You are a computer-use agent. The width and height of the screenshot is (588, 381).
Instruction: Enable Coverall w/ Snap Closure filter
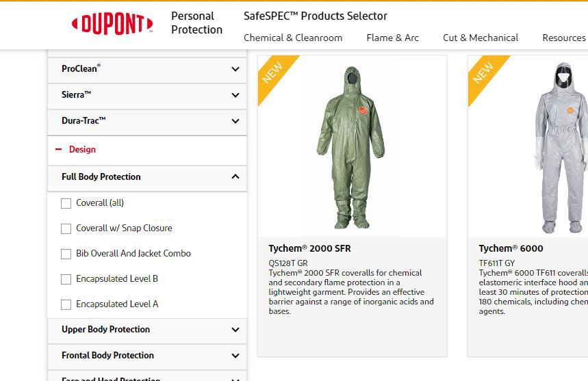pos(66,228)
